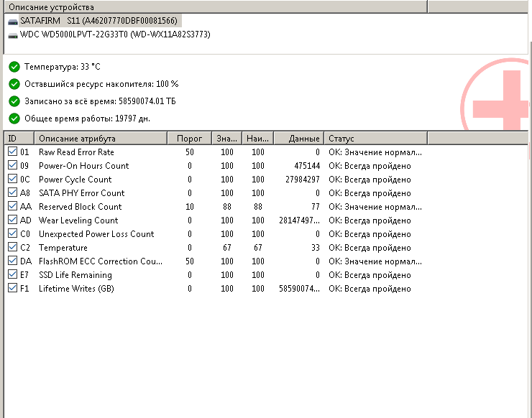Select the Lifetime Writes (GB) attribute name
The width and height of the screenshot is (532, 418).
click(76, 289)
